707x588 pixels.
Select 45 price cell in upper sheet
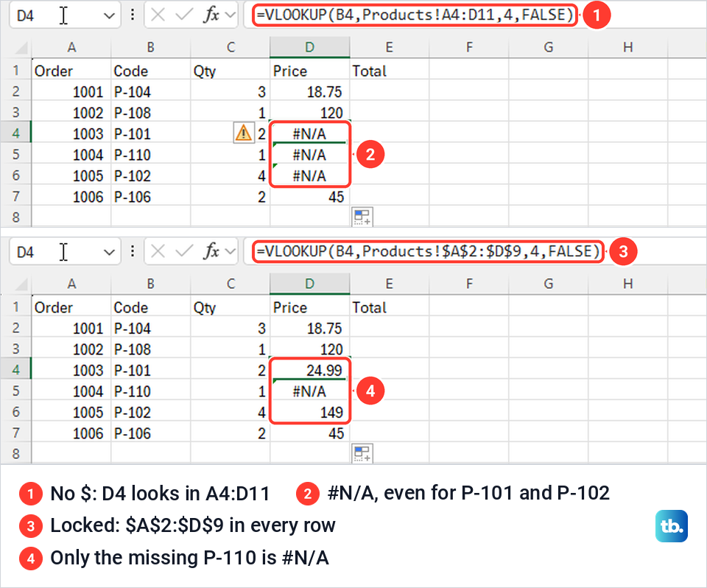pos(310,197)
